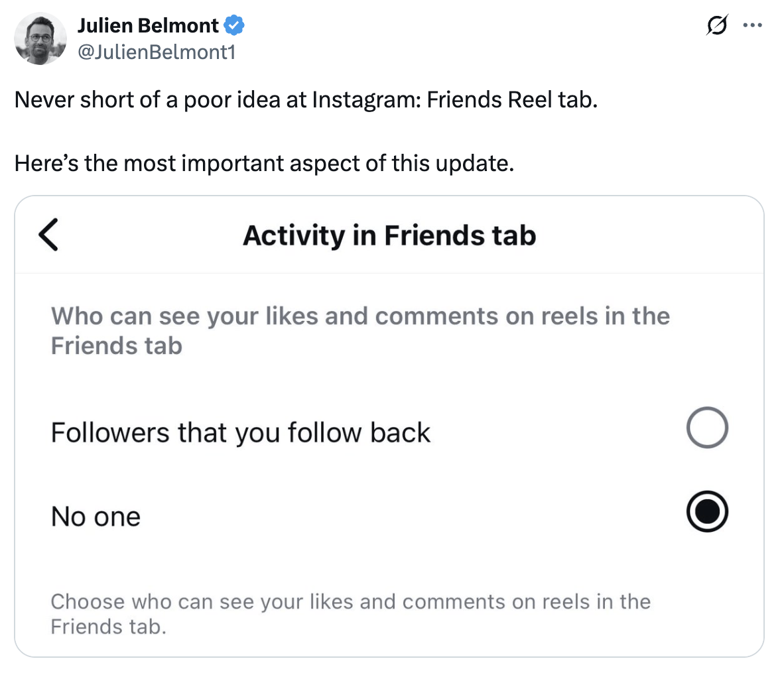Click the tweet line about Friends Reel tab

(x=305, y=99)
